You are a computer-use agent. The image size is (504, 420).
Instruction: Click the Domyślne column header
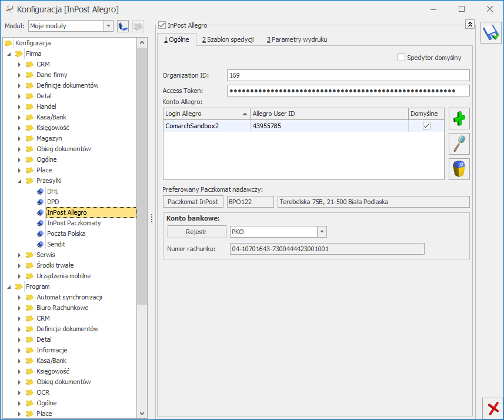(426, 114)
